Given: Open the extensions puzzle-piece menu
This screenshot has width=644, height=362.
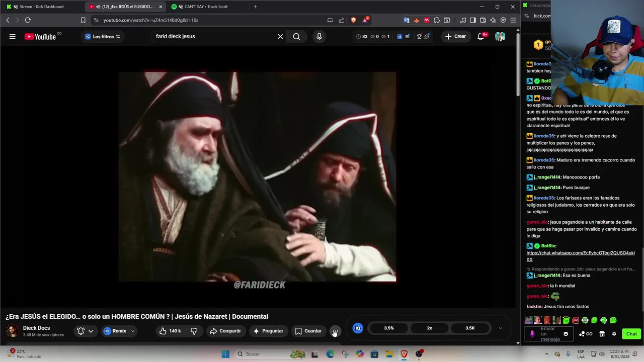Looking at the screenshot, I should click(x=437, y=20).
